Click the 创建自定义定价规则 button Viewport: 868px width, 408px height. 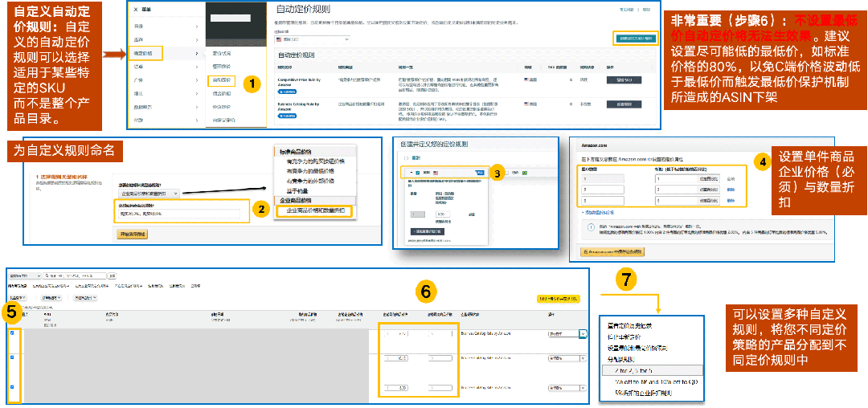pos(637,38)
